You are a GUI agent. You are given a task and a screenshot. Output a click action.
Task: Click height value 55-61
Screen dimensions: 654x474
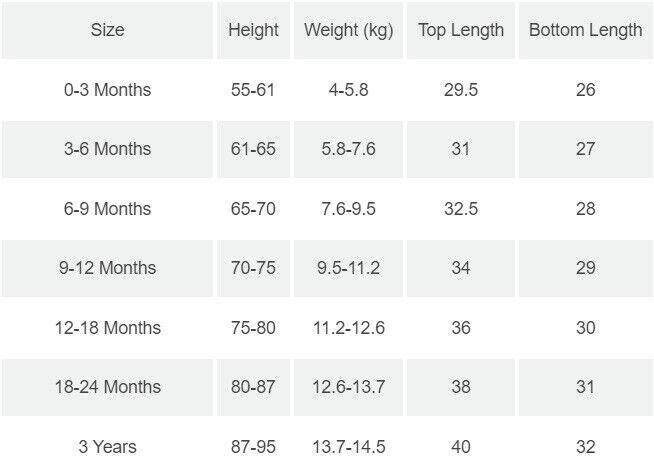click(253, 90)
